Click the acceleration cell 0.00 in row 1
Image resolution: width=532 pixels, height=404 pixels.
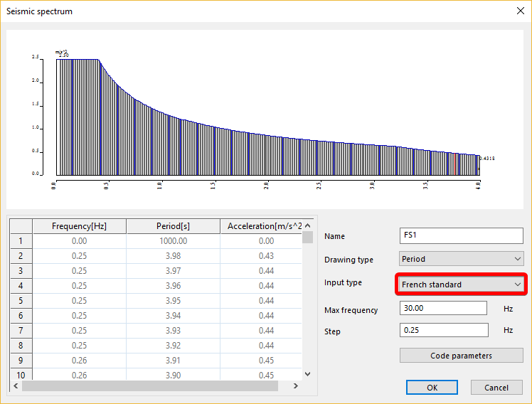(261, 241)
